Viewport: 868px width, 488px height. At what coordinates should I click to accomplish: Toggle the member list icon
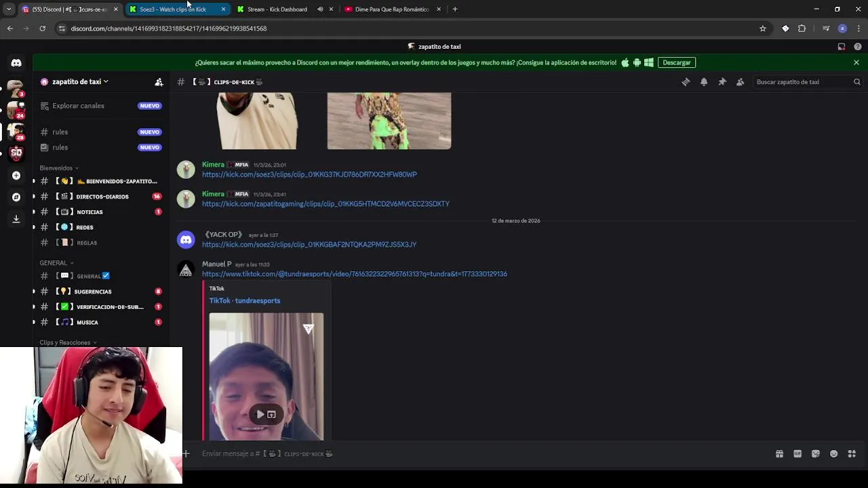coord(740,82)
